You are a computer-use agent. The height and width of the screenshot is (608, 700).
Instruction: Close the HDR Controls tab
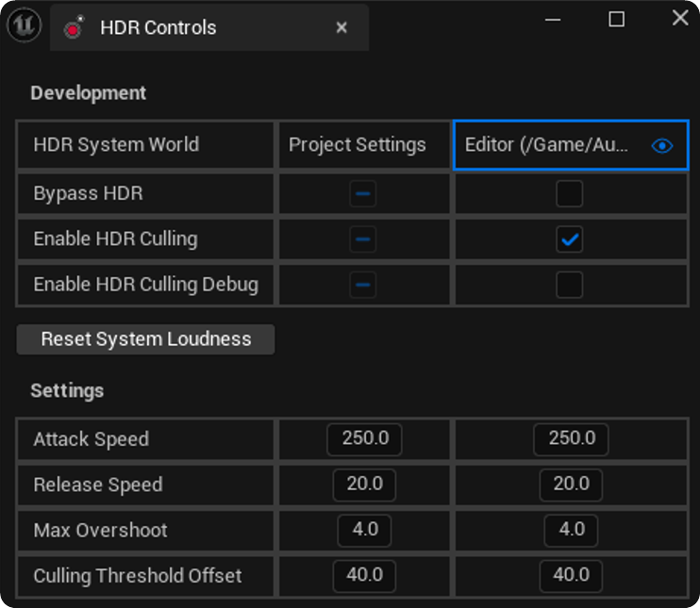[x=342, y=27]
